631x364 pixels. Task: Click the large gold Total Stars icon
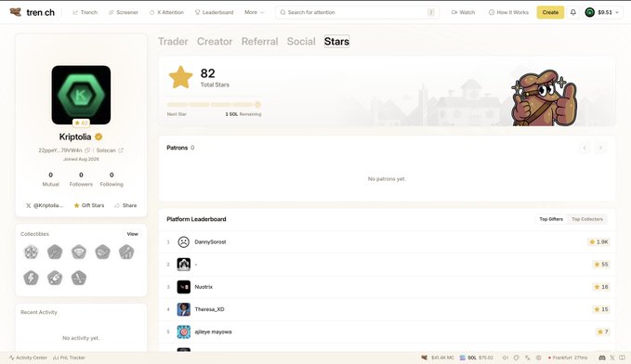pos(180,77)
